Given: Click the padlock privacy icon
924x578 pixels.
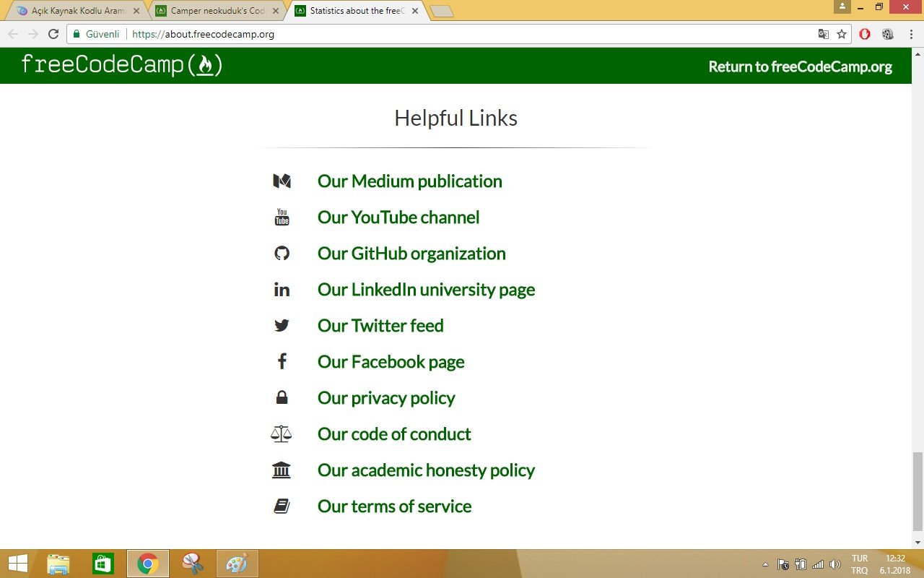Looking at the screenshot, I should [282, 397].
